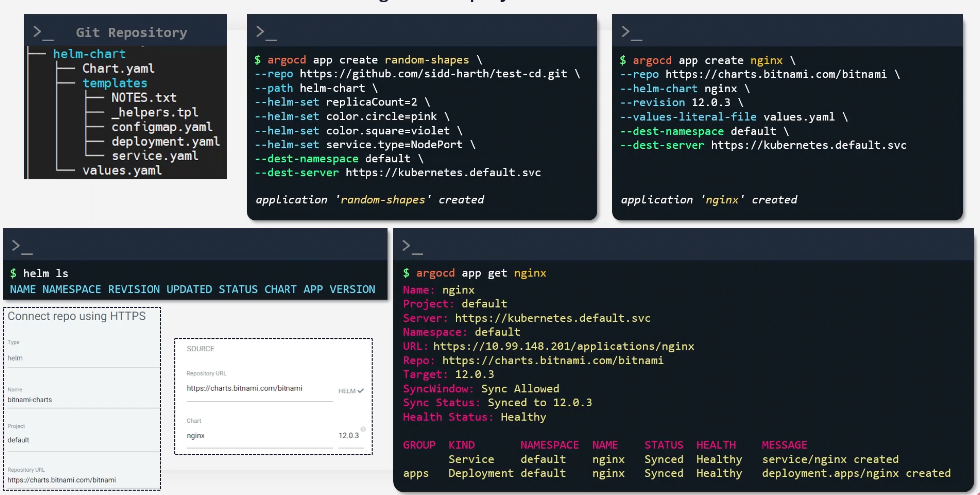Click the Git Repository title text
This screenshot has width=980, height=495.
[132, 33]
